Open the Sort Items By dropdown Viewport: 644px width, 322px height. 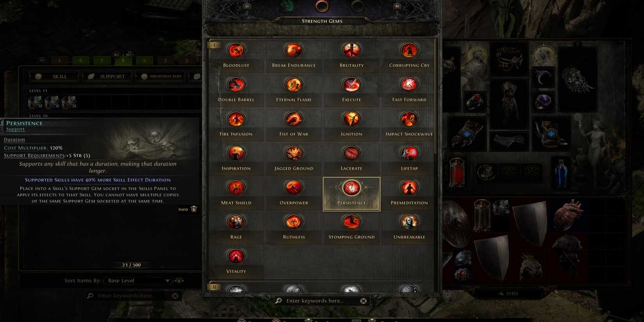pos(139,281)
